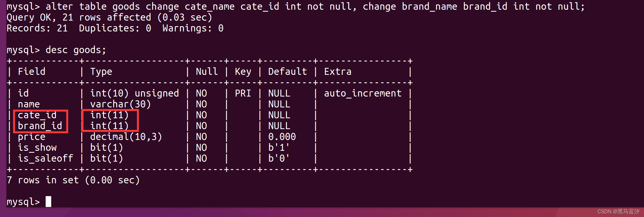Click the Field column header
Screen dimensions: 644x217
[32, 71]
